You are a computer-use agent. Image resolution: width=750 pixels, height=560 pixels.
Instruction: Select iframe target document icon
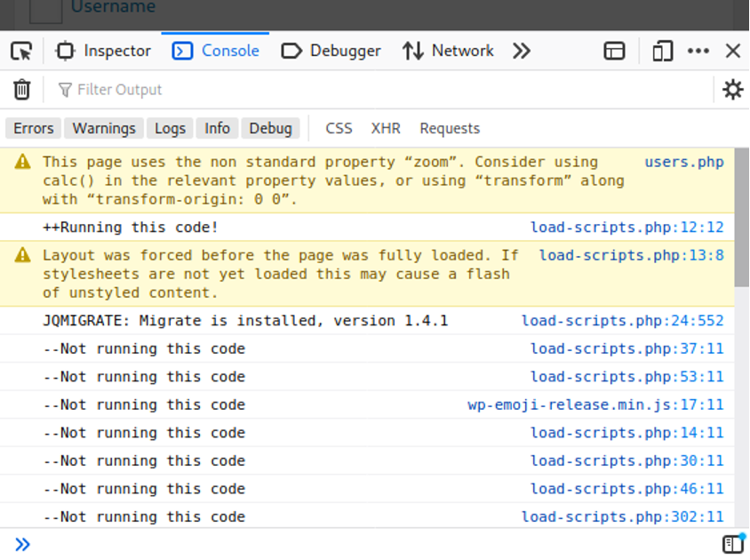[x=614, y=51]
